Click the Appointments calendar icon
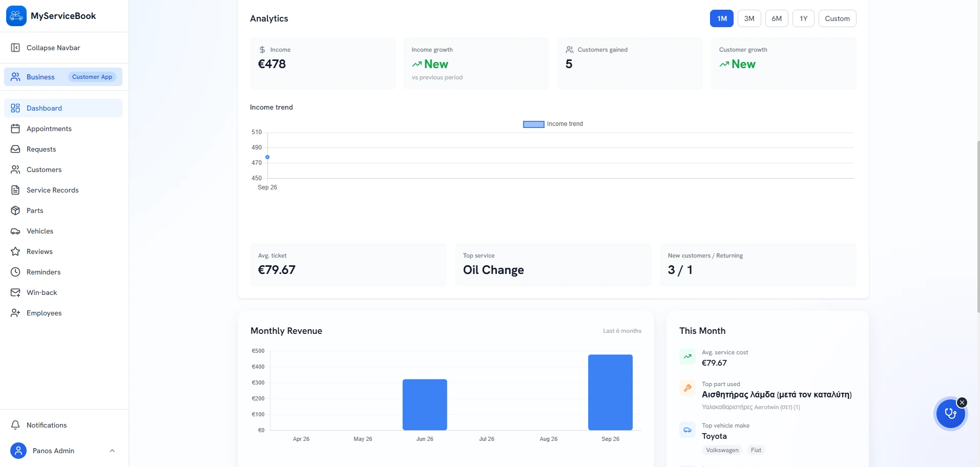The image size is (980, 467). point(15,129)
